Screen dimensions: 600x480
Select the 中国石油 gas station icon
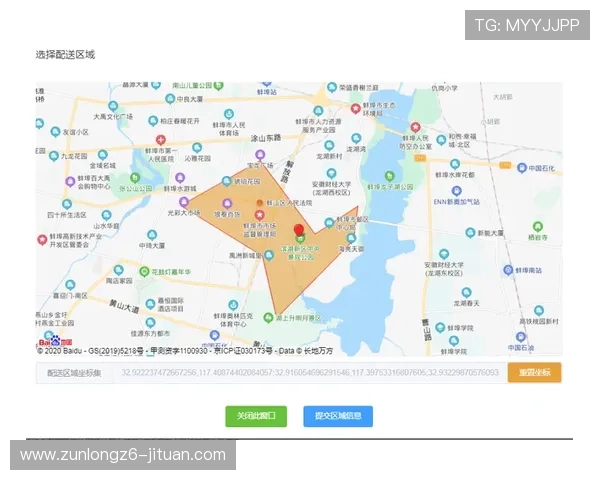(520, 337)
